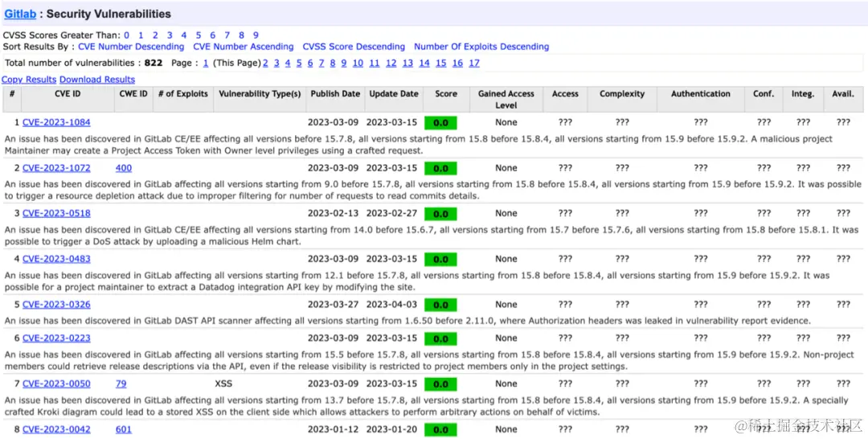Go to results page 7

point(321,63)
